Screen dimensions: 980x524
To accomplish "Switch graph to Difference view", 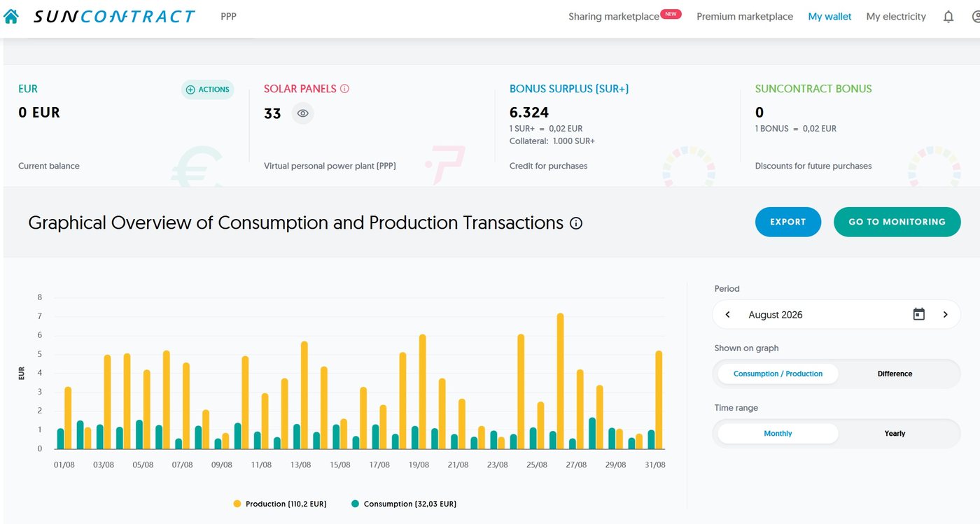I will tap(895, 374).
